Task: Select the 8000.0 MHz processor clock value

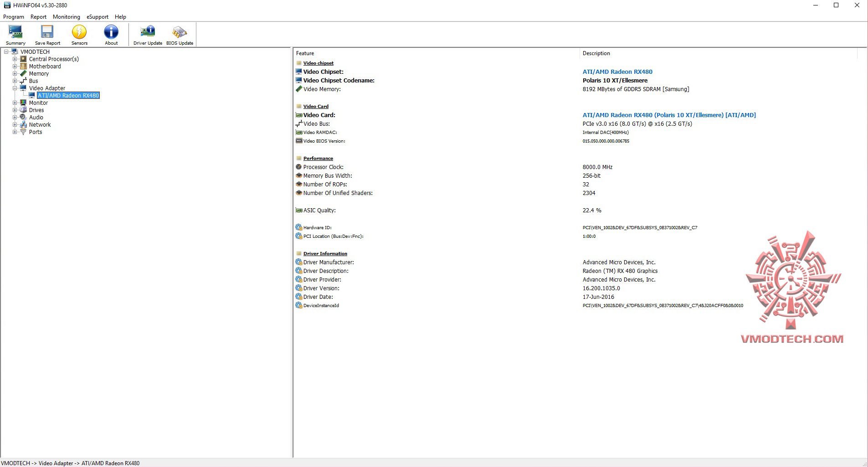Action: tap(597, 167)
